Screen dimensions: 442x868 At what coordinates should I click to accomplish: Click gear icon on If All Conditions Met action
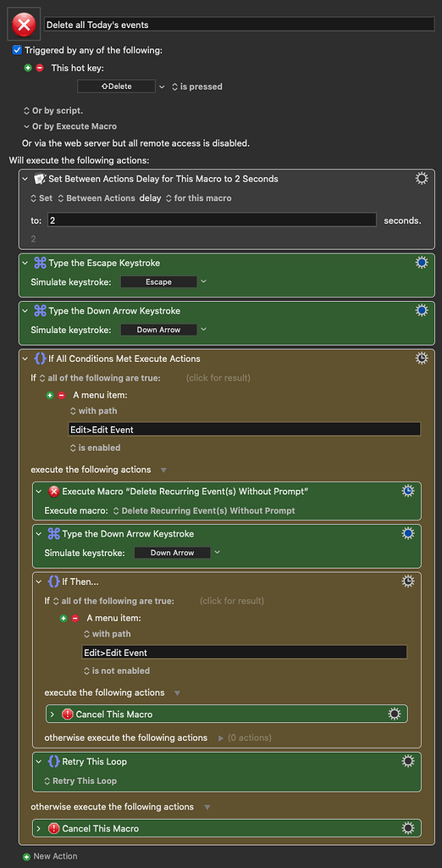click(x=422, y=359)
